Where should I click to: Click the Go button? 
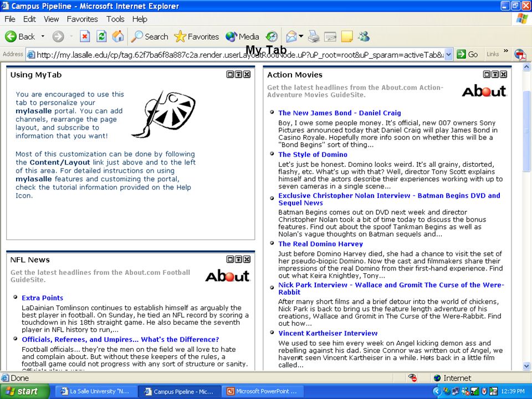[x=467, y=54]
